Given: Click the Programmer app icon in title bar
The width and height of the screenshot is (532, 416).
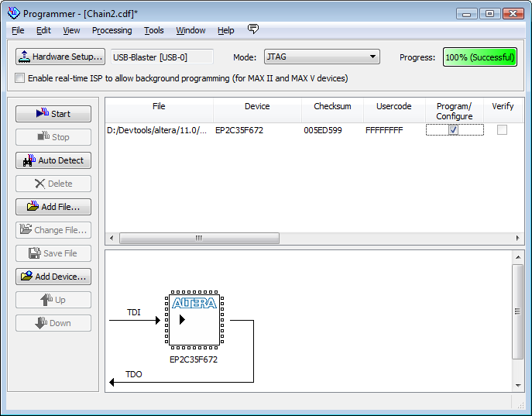Looking at the screenshot, I should pos(13,13).
